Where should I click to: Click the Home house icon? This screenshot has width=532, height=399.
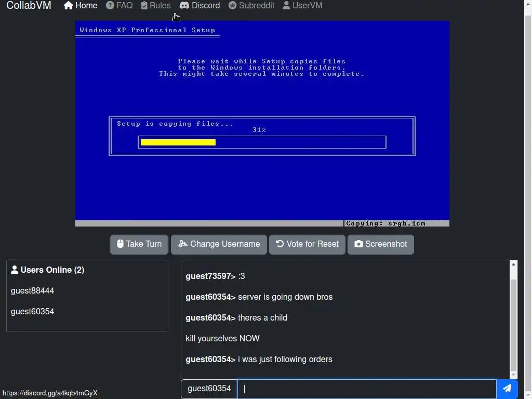coord(68,5)
